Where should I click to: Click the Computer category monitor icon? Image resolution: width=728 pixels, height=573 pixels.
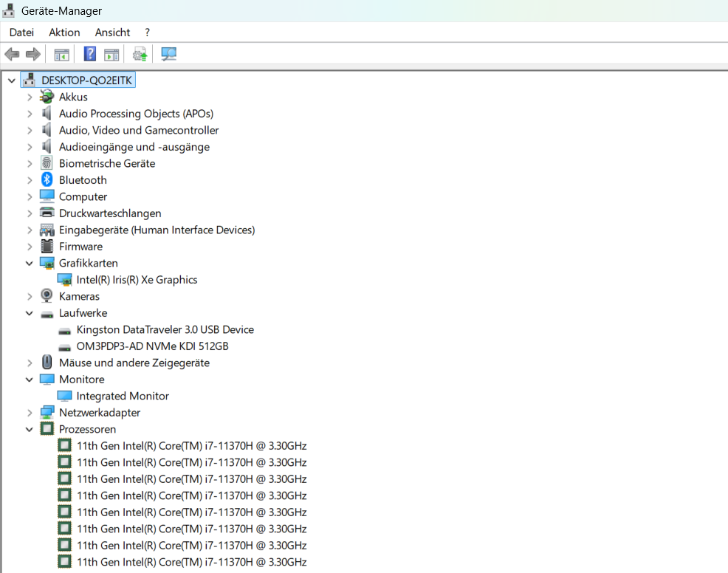[47, 196]
